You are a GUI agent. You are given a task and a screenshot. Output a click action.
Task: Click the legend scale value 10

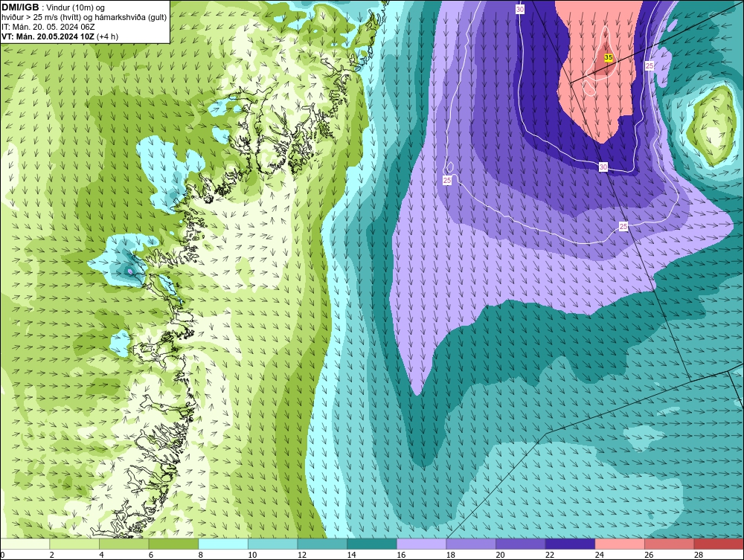pyautogui.click(x=252, y=555)
